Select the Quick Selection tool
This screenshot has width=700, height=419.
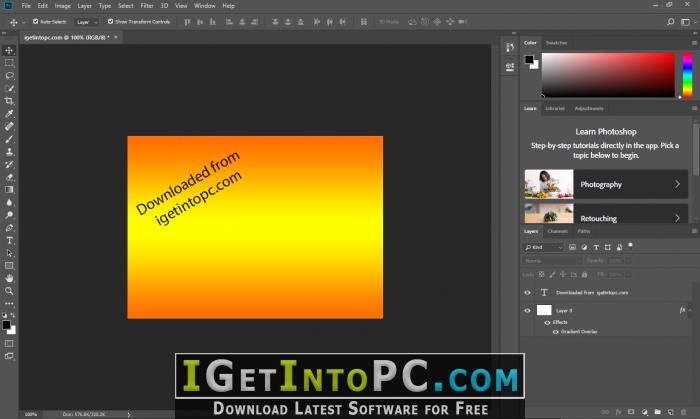click(9, 88)
